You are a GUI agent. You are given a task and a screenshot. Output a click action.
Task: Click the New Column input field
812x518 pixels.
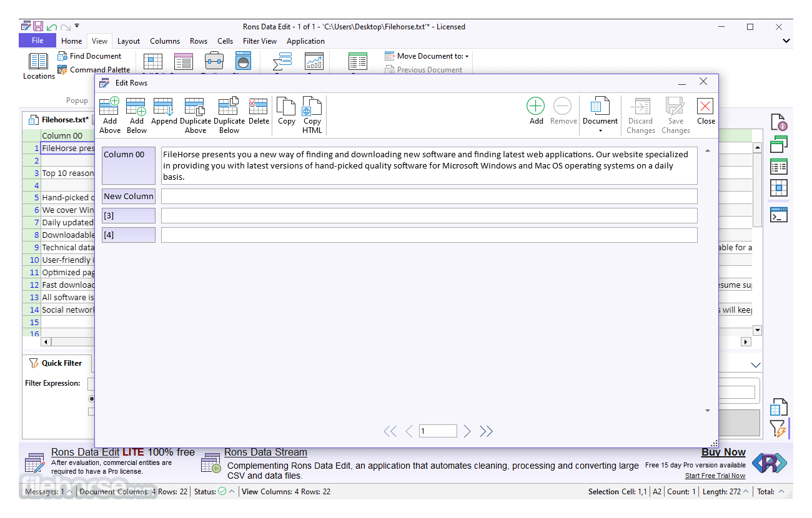tap(429, 197)
